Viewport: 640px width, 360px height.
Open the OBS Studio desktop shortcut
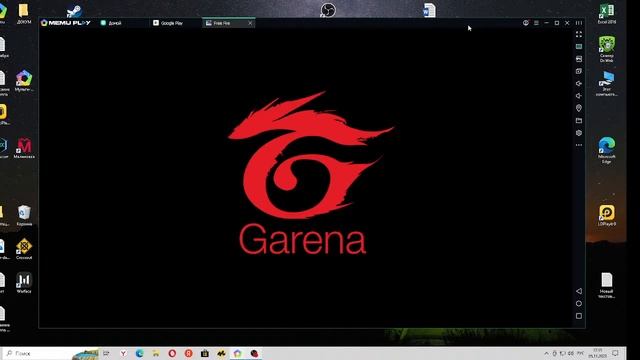coord(328,10)
